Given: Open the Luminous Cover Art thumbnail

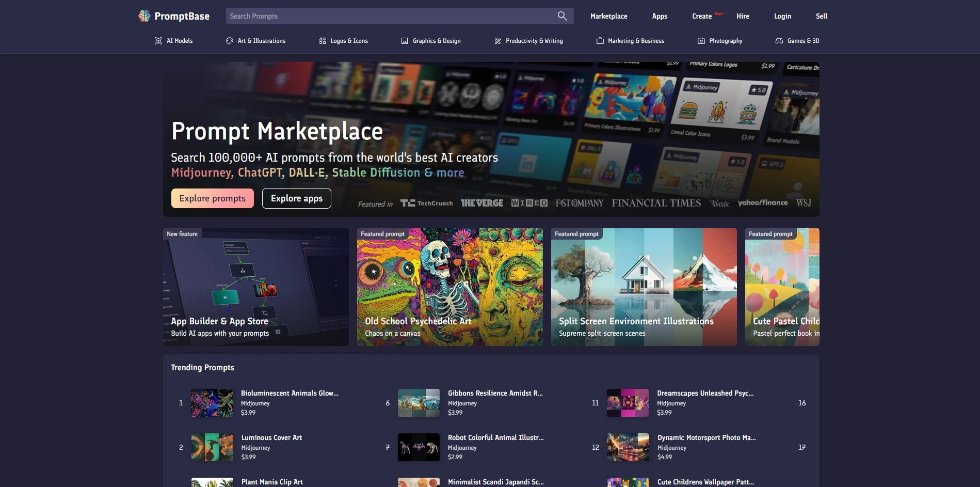Looking at the screenshot, I should [x=212, y=447].
